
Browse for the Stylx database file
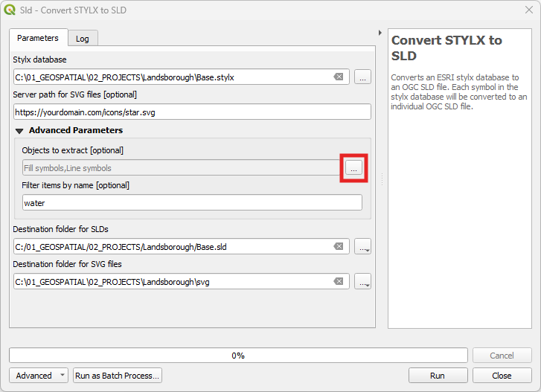362,77
